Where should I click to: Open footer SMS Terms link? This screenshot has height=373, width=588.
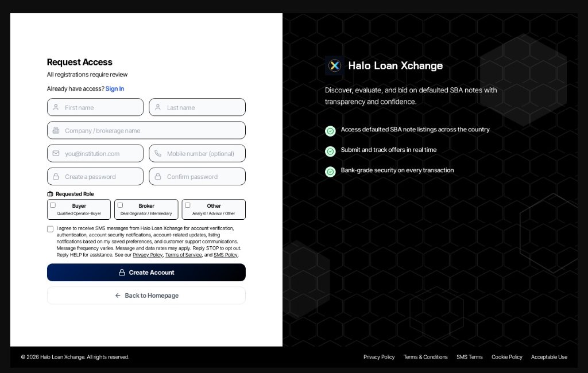tap(470, 357)
